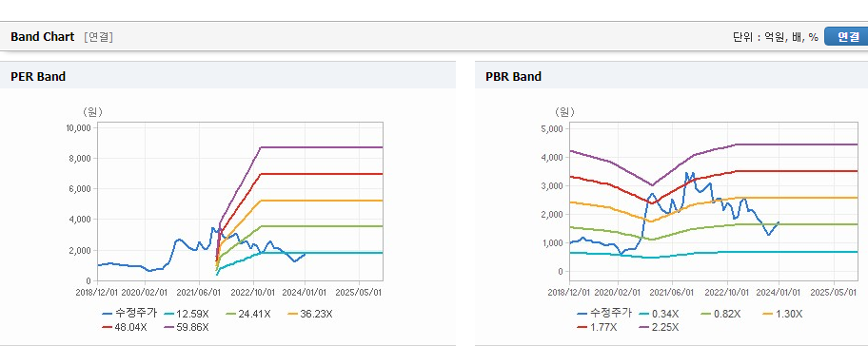
Task: Click the 3,000 axis label in PBR chart
Action: click(x=552, y=186)
